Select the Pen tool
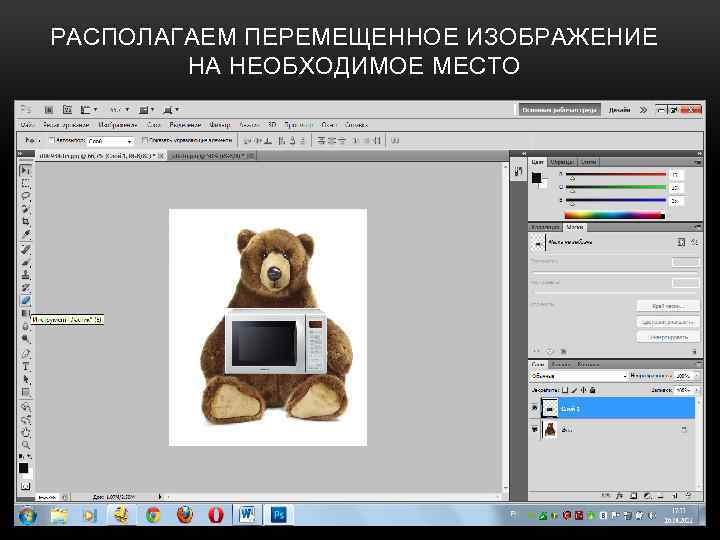 click(26, 354)
